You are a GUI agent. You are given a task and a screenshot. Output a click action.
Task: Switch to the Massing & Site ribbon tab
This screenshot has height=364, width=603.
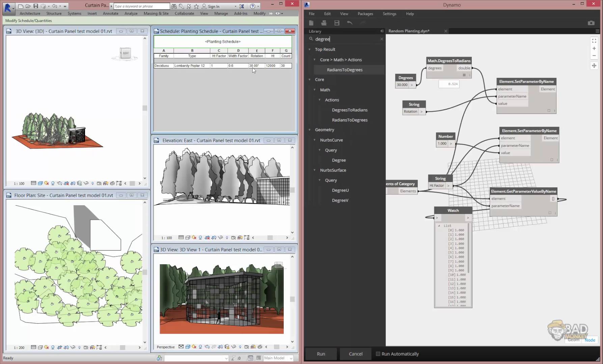[x=156, y=13]
